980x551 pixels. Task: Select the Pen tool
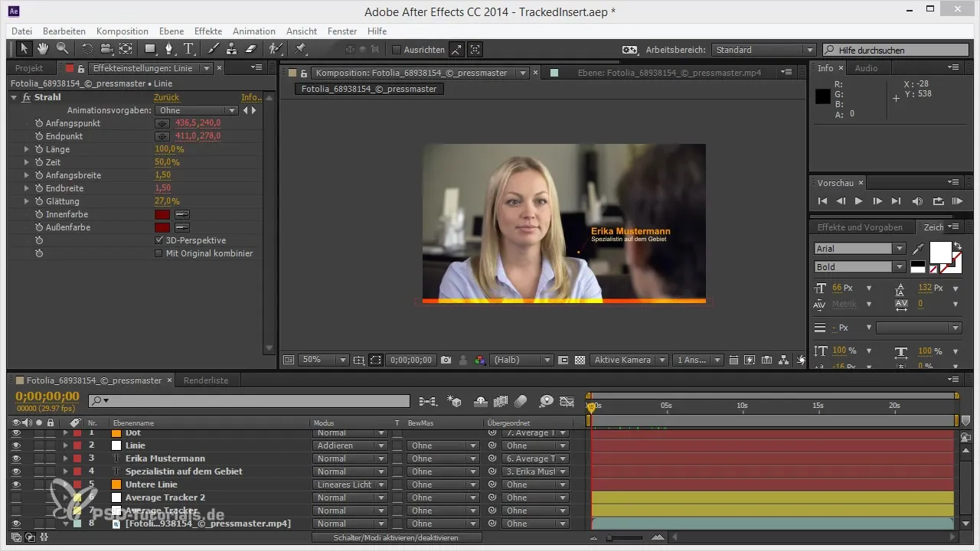[170, 49]
